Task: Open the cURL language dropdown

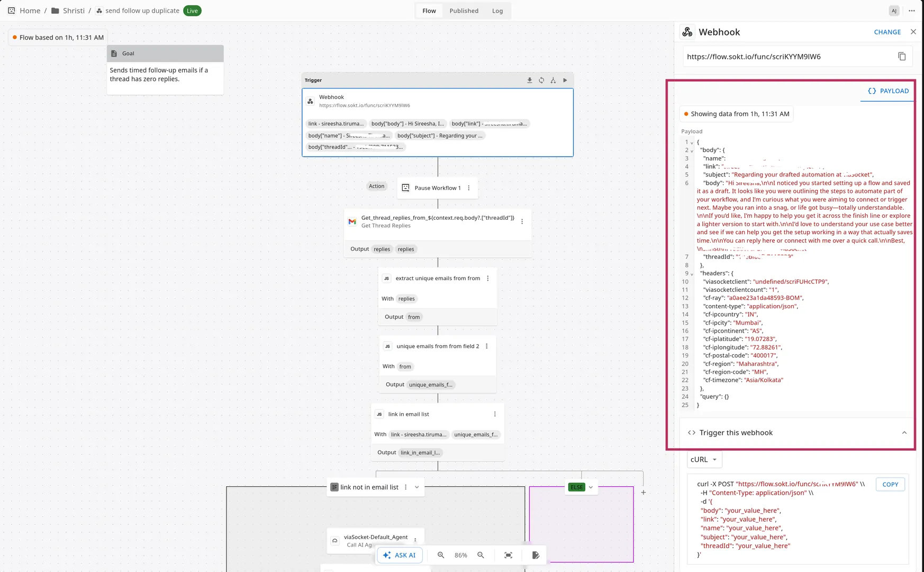Action: tap(704, 460)
